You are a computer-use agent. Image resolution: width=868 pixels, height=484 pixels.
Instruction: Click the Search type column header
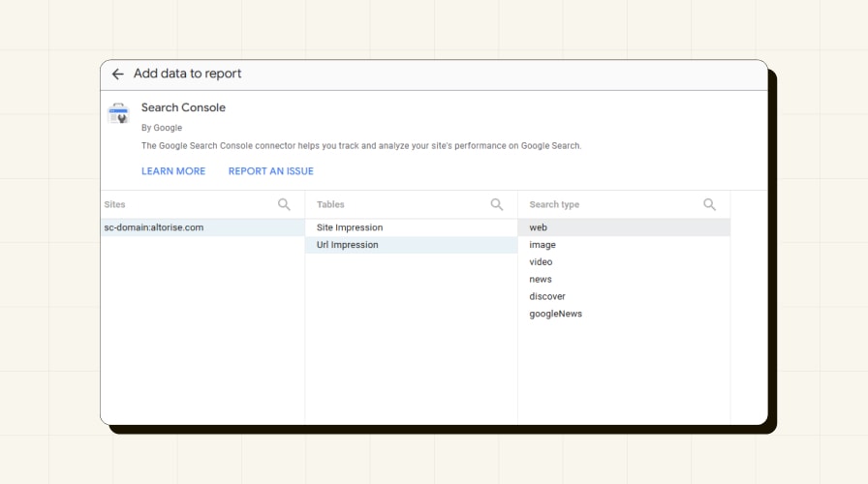click(x=554, y=204)
